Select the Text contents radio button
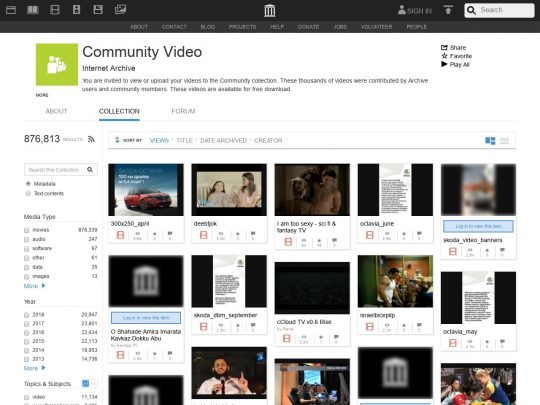Image resolution: width=540 pixels, height=405 pixels. click(28, 193)
